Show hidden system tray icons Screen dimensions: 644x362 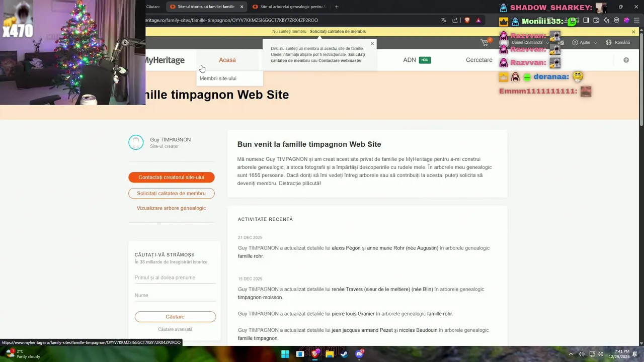pos(571,354)
